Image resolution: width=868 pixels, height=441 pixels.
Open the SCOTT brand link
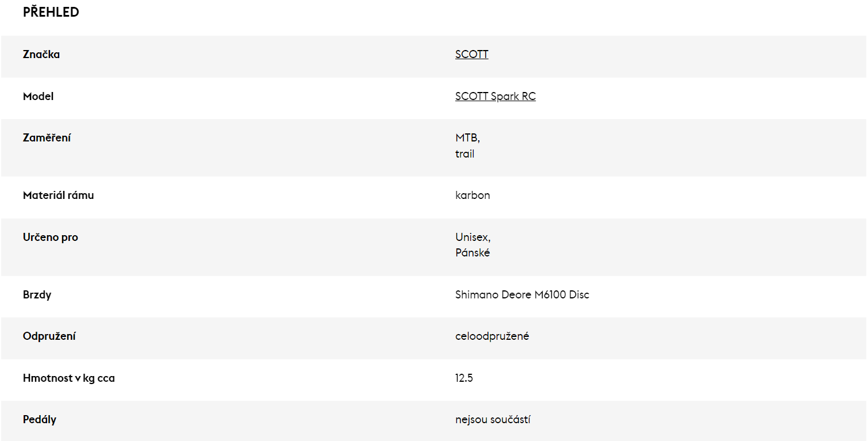(x=471, y=55)
